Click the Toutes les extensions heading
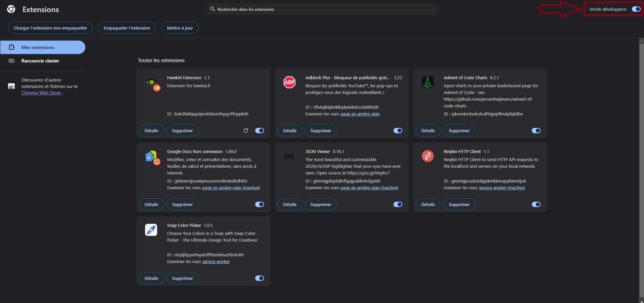This screenshot has width=644, height=303. (161, 60)
